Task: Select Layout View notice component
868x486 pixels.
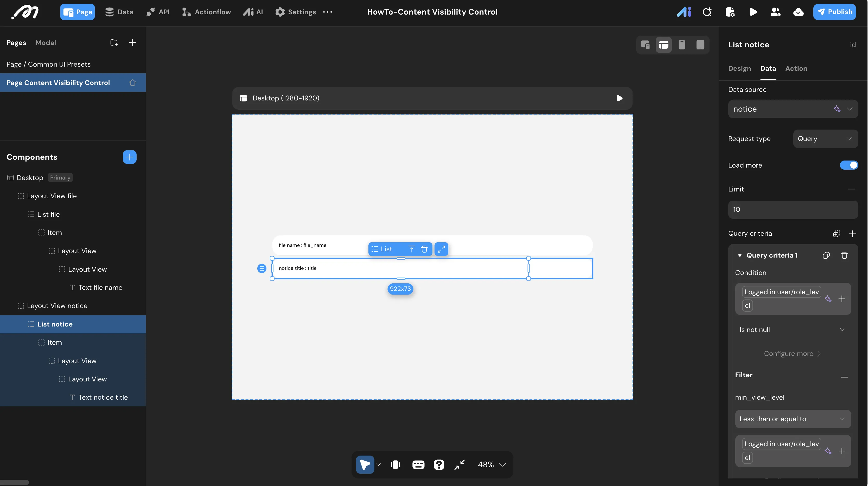Action: (x=73, y=306)
